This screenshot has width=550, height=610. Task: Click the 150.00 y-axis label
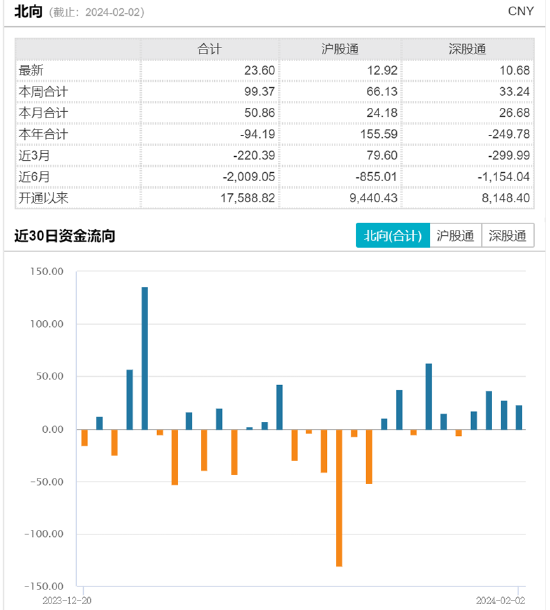click(47, 272)
